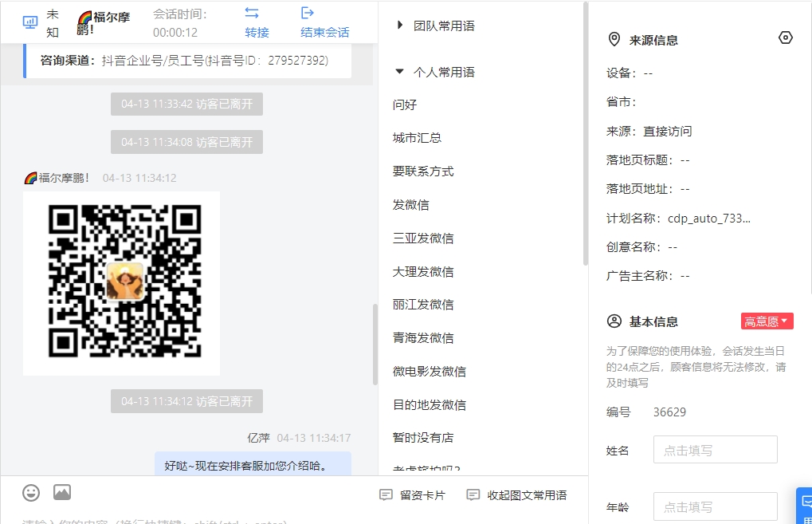Click the location pin icon beside 来源信息
The image size is (812, 524).
point(614,39)
